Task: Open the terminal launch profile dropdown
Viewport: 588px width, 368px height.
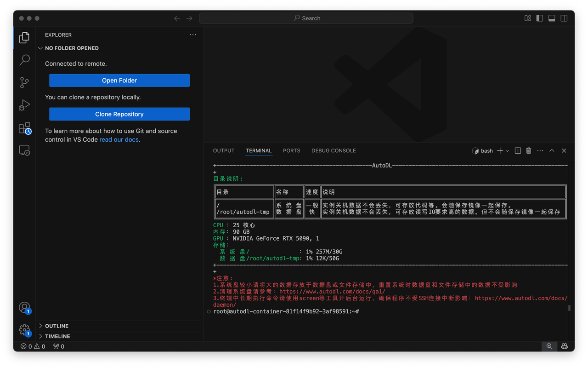Action: 508,151
